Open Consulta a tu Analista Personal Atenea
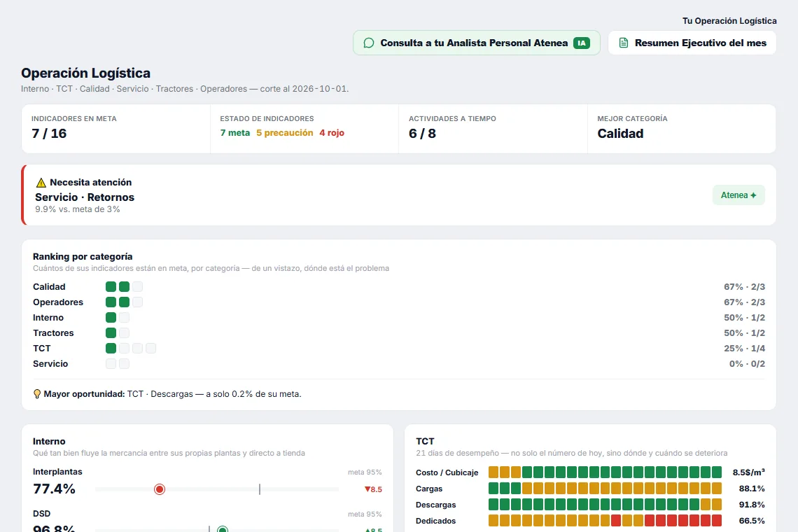The height and width of the screenshot is (532, 798). pyautogui.click(x=477, y=43)
